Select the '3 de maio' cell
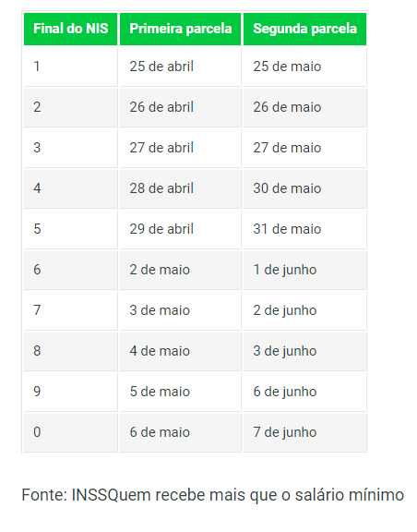Screen dimensions: 417x532 tap(180, 310)
